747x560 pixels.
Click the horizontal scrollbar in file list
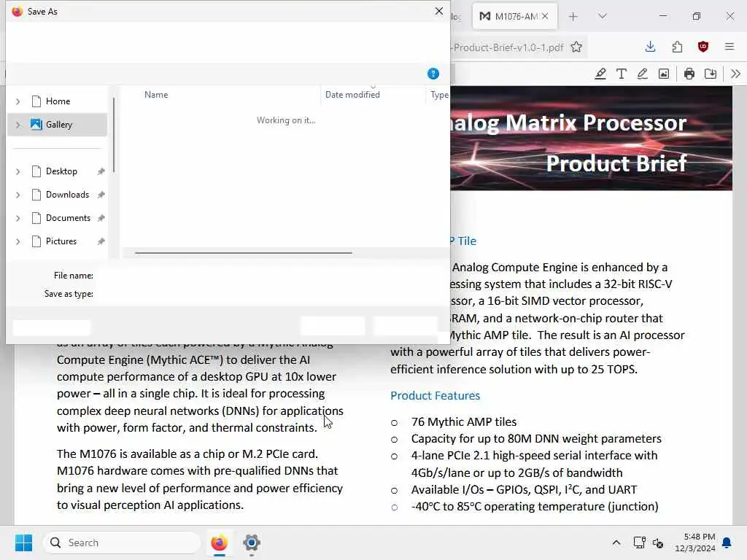coord(244,253)
